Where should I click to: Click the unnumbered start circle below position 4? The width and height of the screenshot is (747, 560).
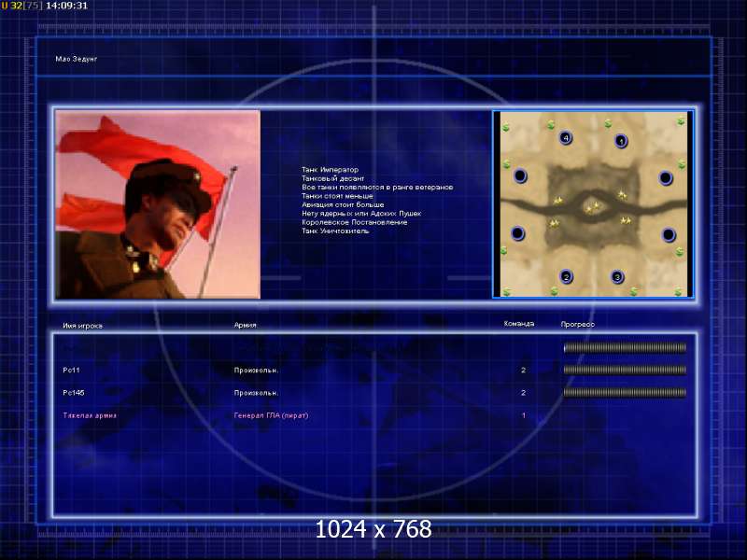[x=520, y=176]
